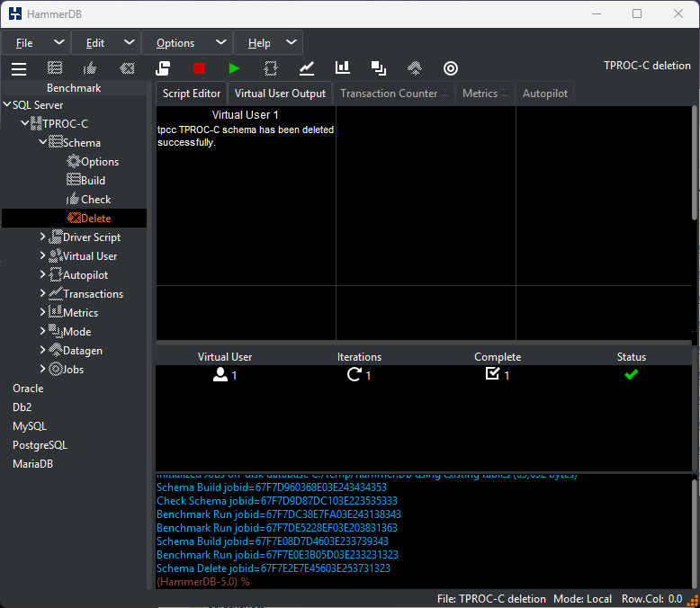Expand the Autopilot tree node
The image size is (700, 608).
coord(43,274)
